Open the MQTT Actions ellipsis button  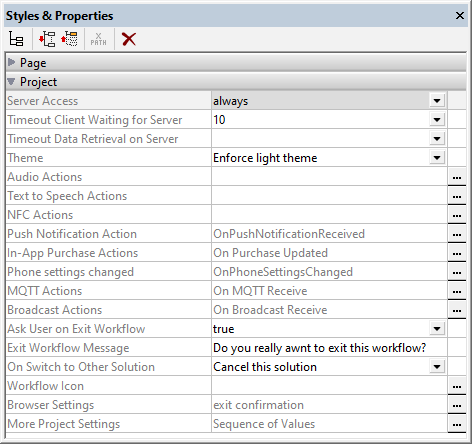(457, 291)
